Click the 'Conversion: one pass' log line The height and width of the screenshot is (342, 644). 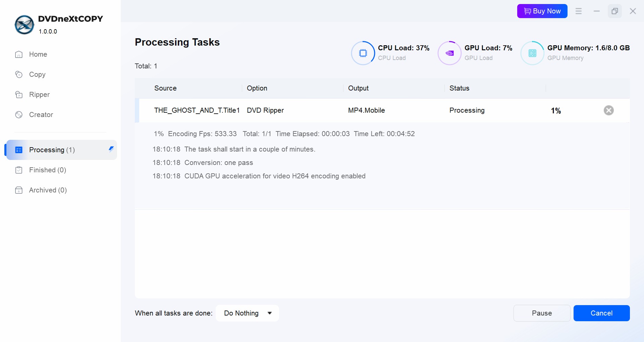tap(203, 163)
